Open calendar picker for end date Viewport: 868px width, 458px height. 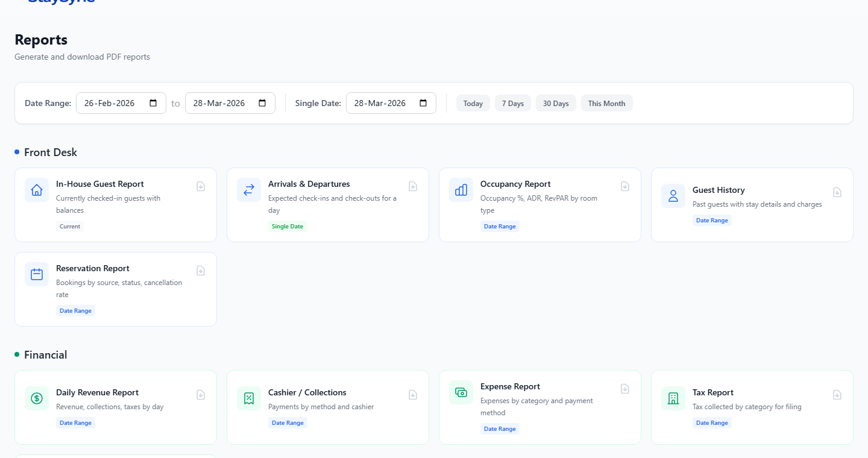coord(262,103)
